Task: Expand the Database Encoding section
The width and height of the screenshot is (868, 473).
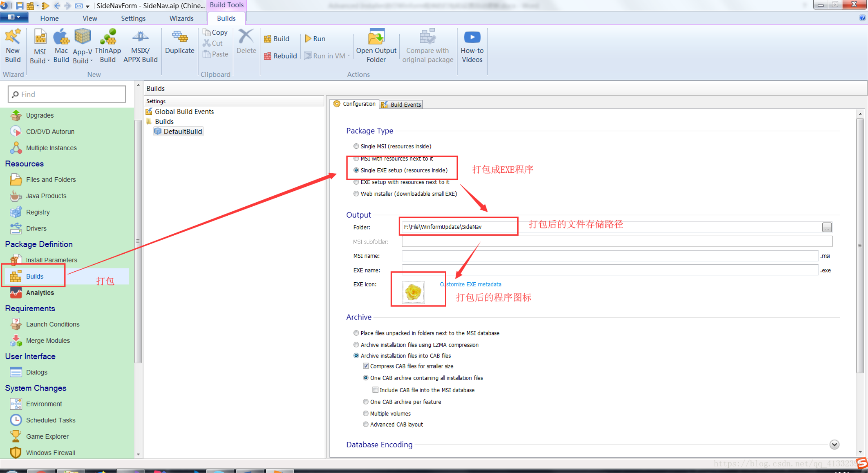Action: (x=834, y=444)
